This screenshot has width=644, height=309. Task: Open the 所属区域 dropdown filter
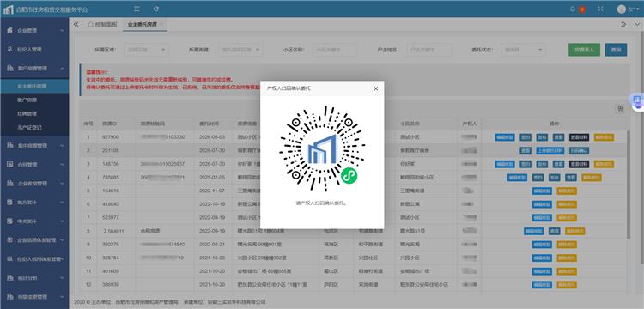(146, 50)
